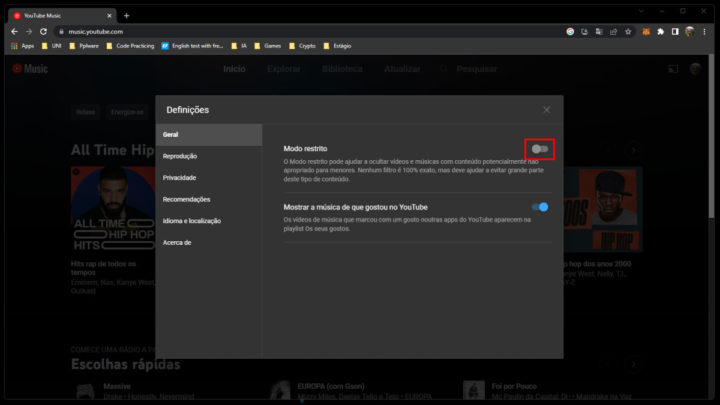Enable the Modo restrito toggle

(540, 149)
